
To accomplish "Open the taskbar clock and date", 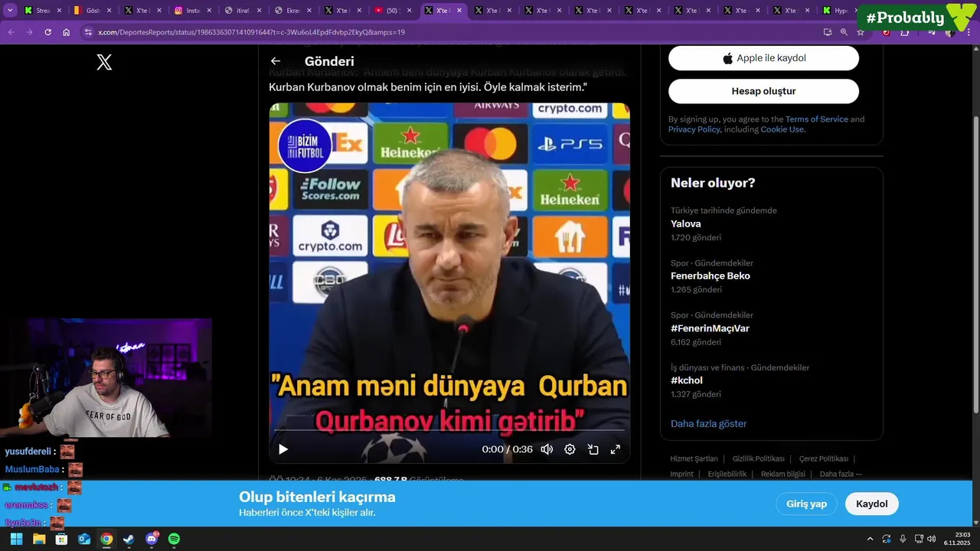I will [957, 539].
